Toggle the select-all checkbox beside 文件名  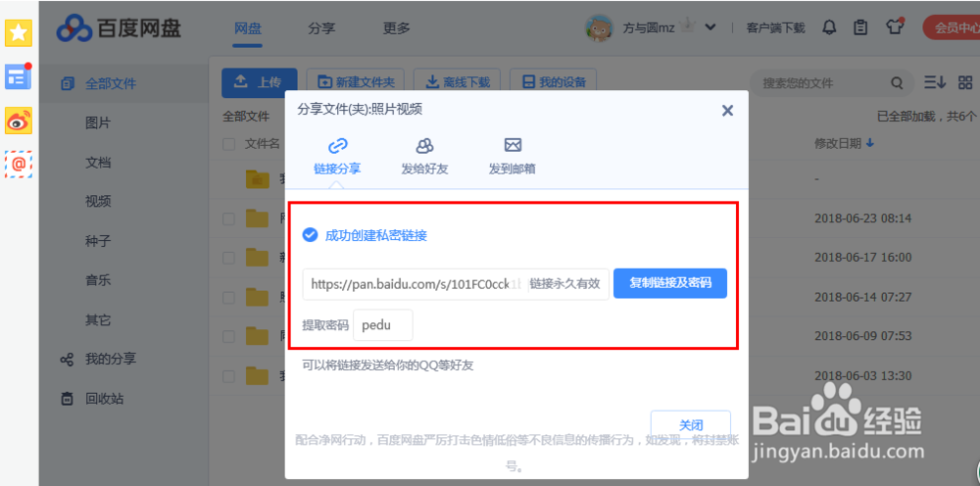point(228,144)
